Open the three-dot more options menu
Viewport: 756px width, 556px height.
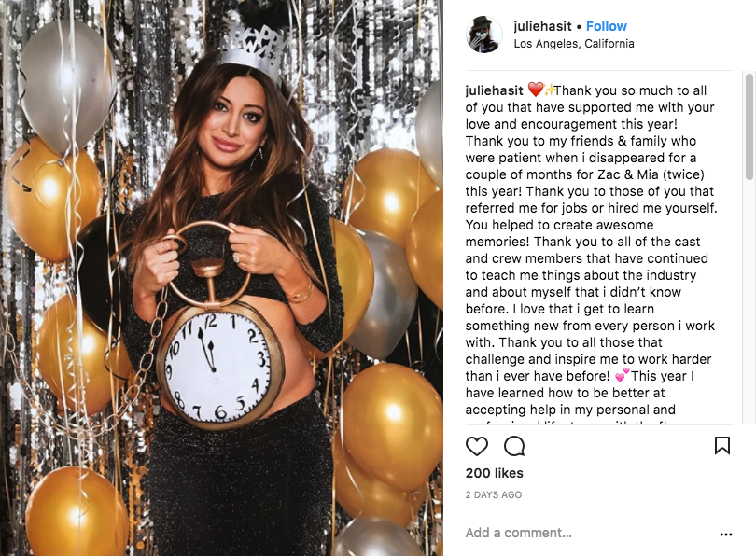click(725, 534)
